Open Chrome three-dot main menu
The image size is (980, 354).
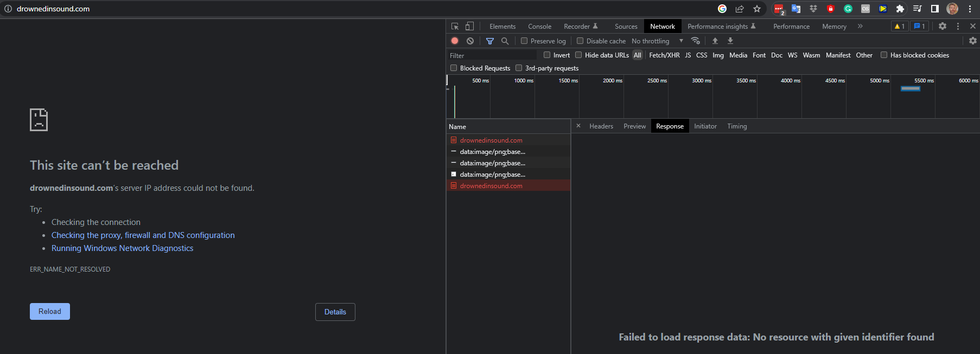(x=970, y=9)
